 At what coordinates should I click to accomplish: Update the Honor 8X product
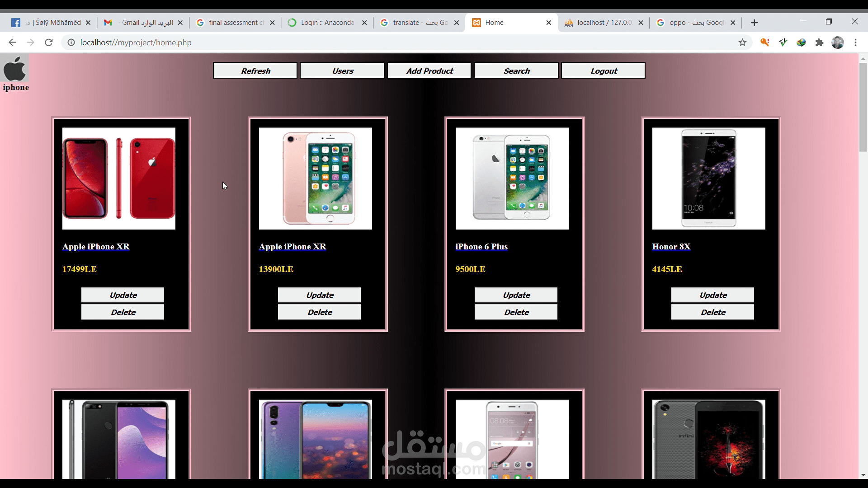712,295
